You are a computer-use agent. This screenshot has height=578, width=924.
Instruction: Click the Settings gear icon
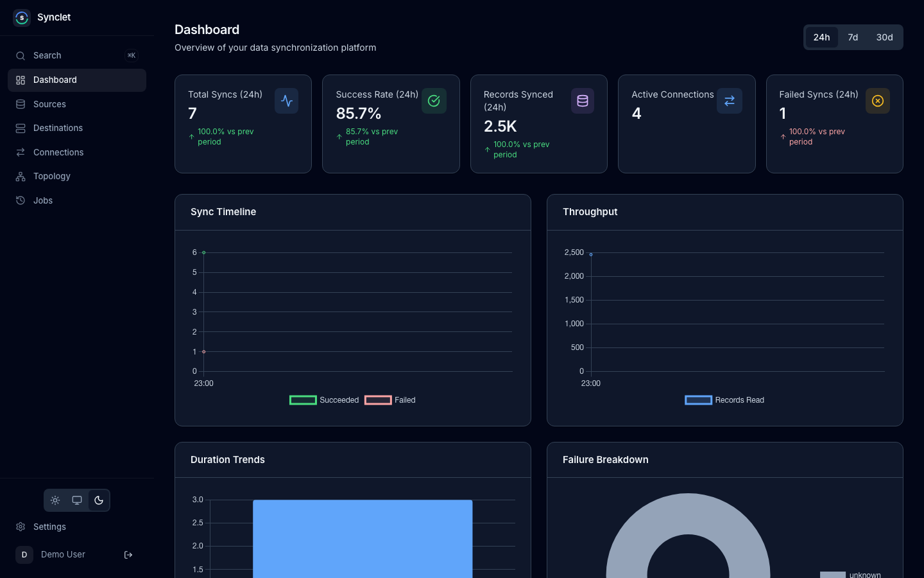(x=21, y=527)
